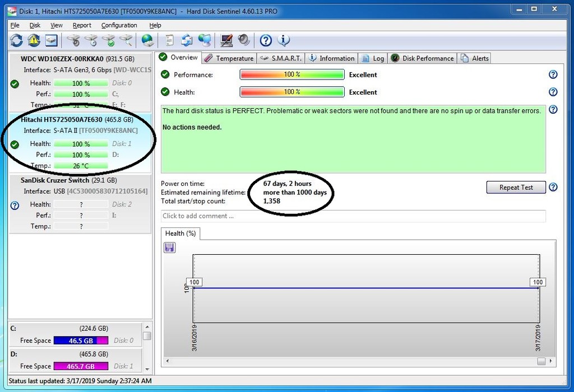Open the Configuration menu
This screenshot has width=574, height=392.
[x=119, y=25]
